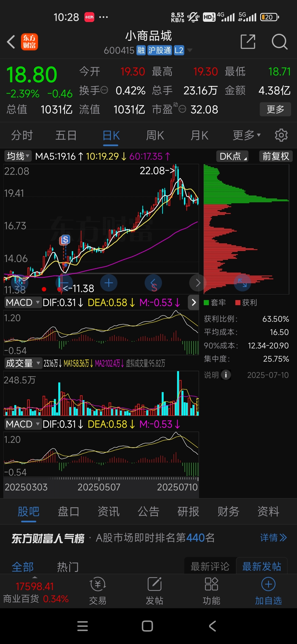Open the 公告 section tab
The height and width of the screenshot is (644, 297).
(x=148, y=512)
